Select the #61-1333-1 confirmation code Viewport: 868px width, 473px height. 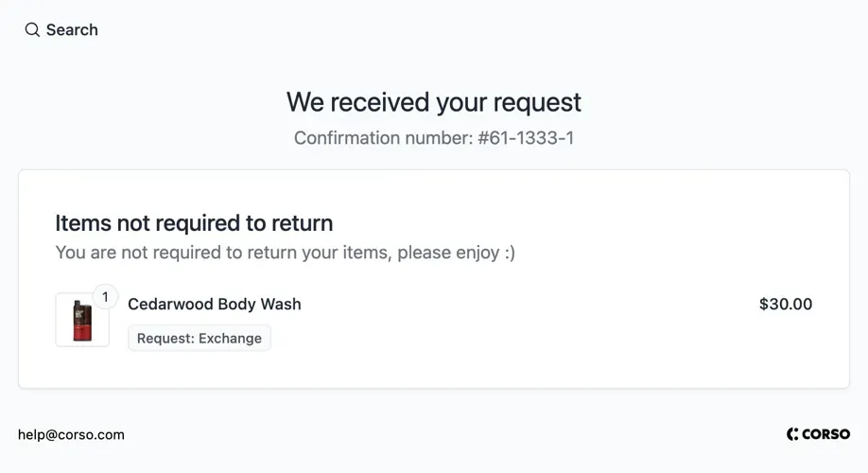coord(526,138)
